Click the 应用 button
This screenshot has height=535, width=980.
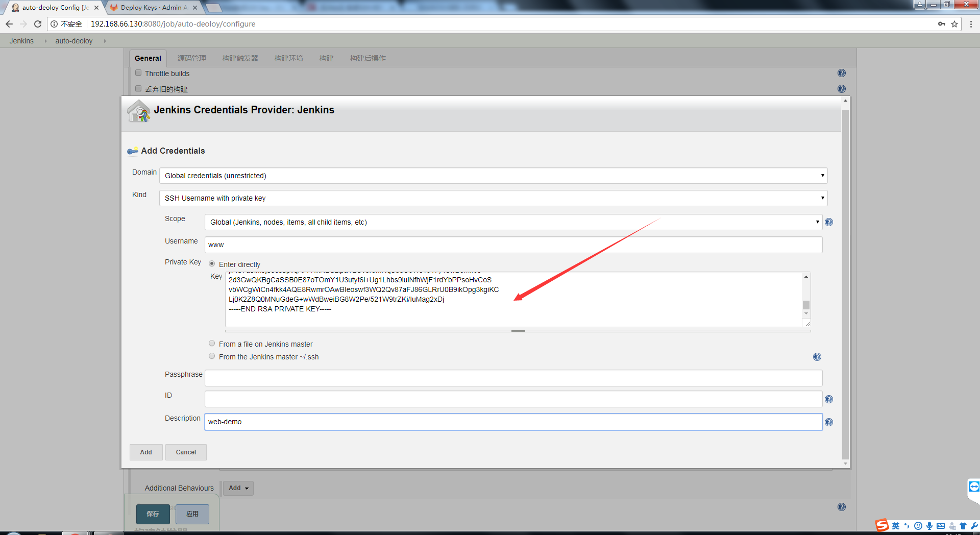pyautogui.click(x=192, y=514)
